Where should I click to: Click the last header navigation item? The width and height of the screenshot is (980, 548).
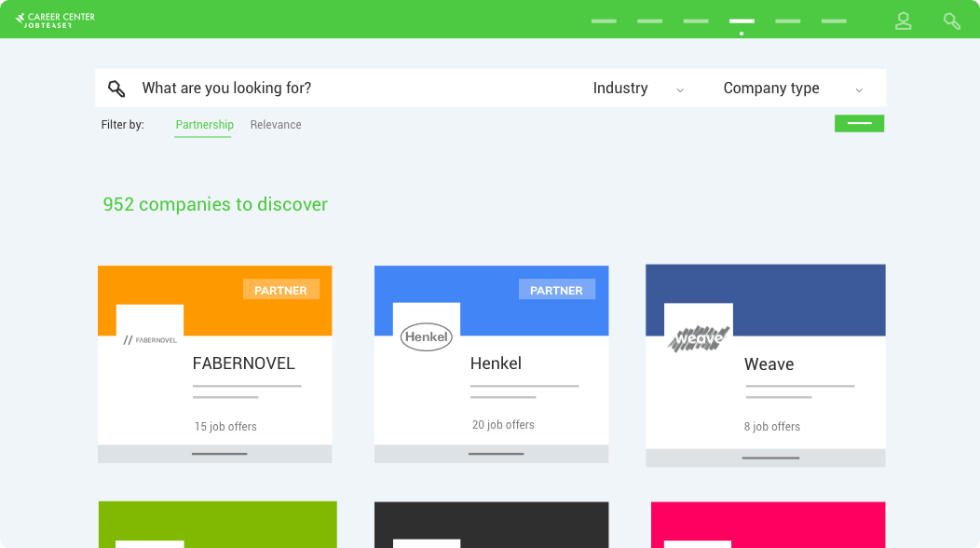(834, 21)
